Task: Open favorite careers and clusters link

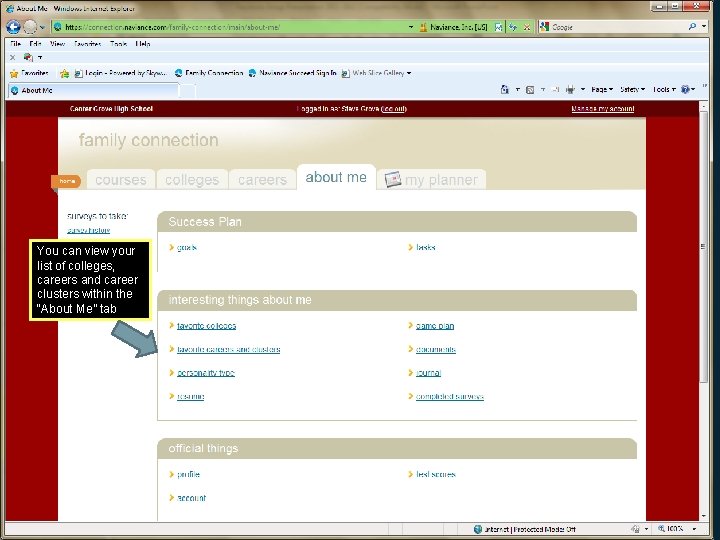Action: [x=229, y=349]
